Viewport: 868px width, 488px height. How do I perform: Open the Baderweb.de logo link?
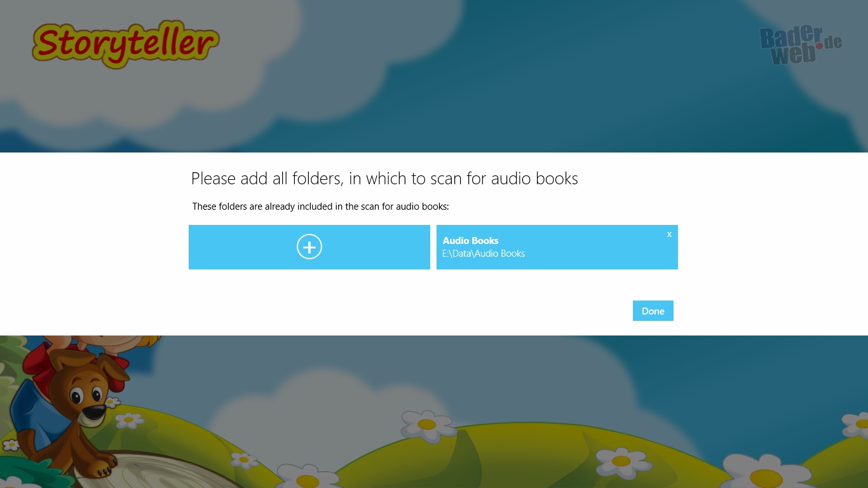pos(801,46)
